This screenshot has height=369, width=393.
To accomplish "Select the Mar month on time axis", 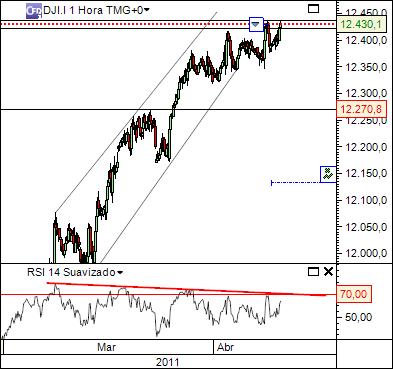I will tap(107, 347).
